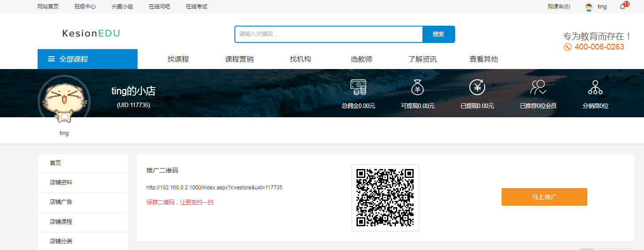Select 店铺课程 in the sidebar
The image size is (644, 250).
[61, 222]
